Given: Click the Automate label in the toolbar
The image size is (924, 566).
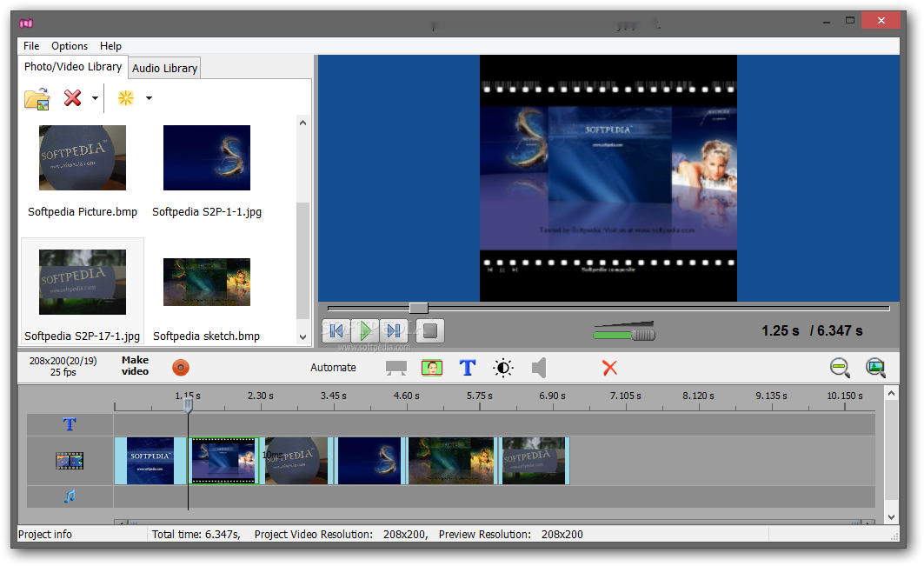Looking at the screenshot, I should [333, 368].
